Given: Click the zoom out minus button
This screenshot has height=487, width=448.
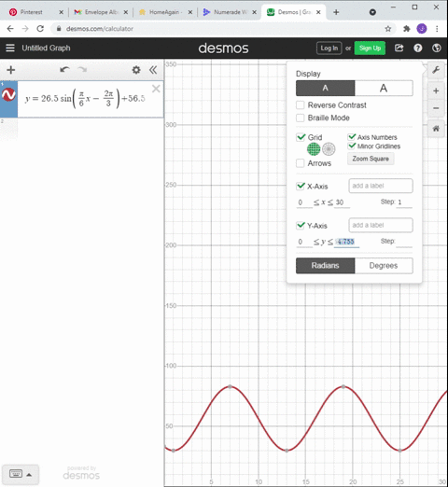Looking at the screenshot, I should (x=436, y=108).
